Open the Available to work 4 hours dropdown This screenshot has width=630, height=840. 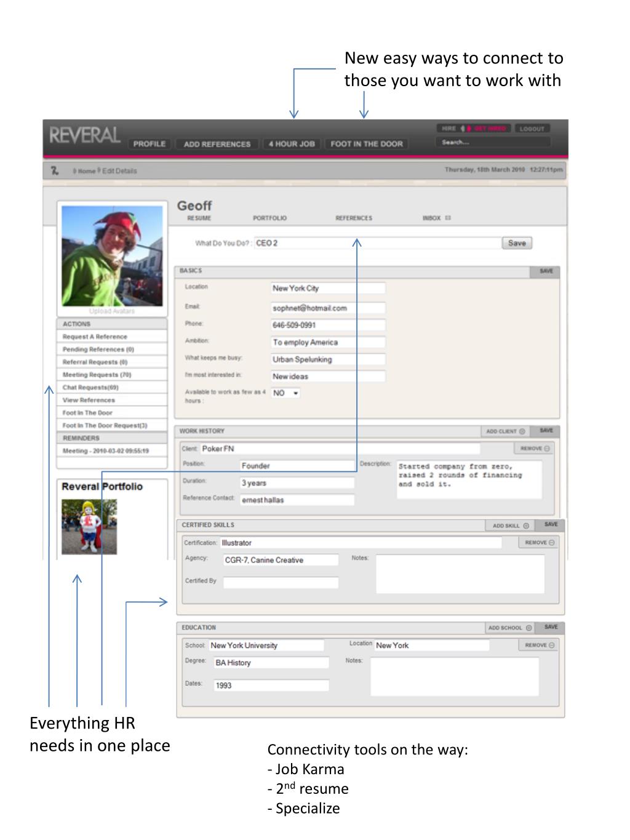tap(285, 393)
